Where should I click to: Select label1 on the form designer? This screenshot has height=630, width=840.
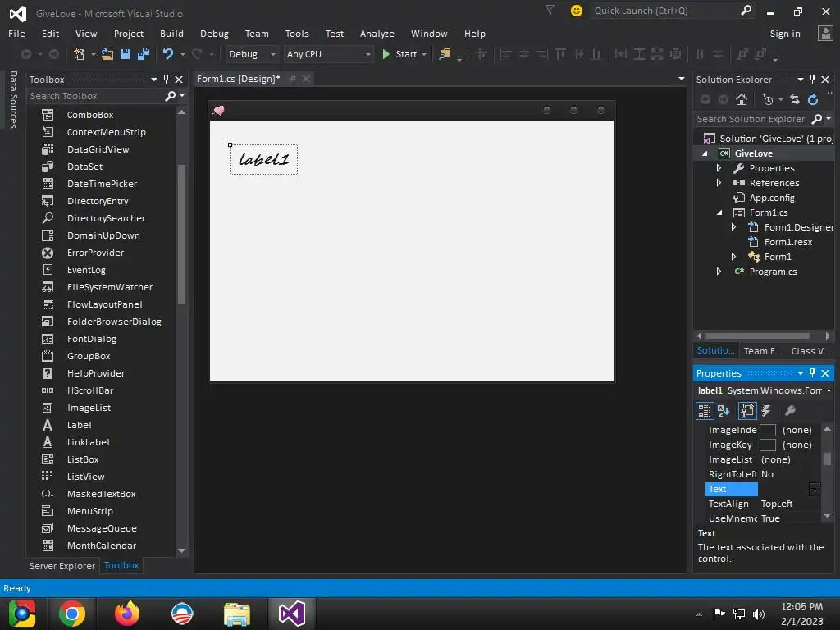(263, 160)
